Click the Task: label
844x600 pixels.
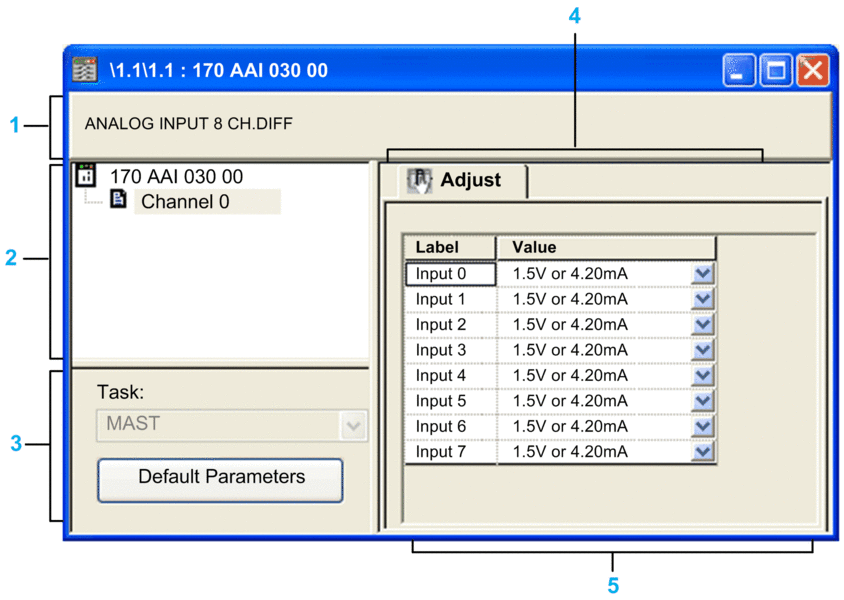pyautogui.click(x=121, y=392)
